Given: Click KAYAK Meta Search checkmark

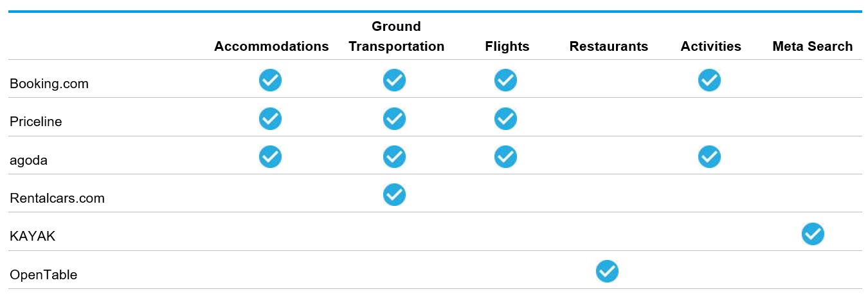Looking at the screenshot, I should pyautogui.click(x=813, y=234).
